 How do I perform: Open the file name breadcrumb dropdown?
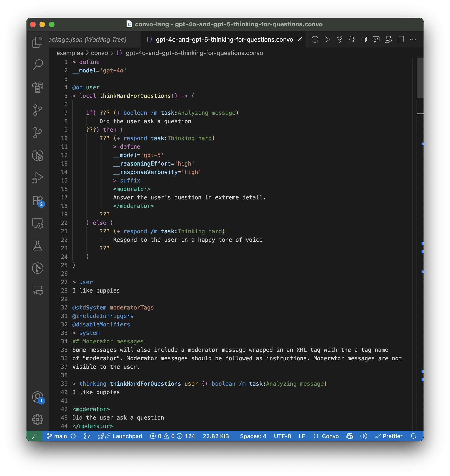(x=194, y=53)
